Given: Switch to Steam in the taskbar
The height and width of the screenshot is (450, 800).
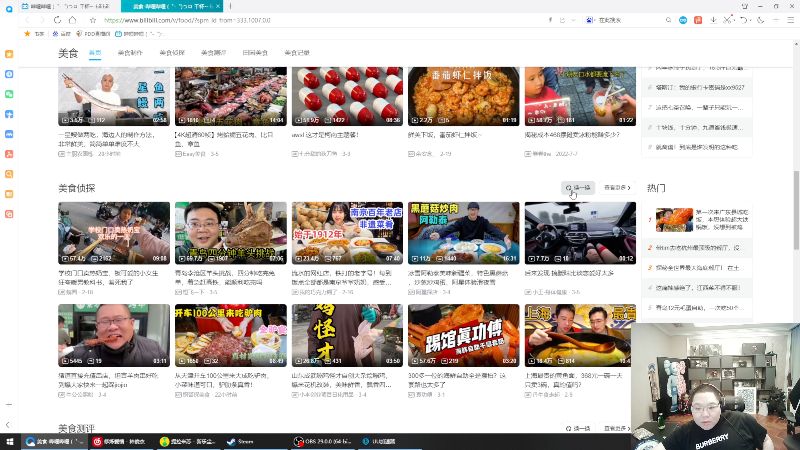Looking at the screenshot, I should click(x=255, y=441).
